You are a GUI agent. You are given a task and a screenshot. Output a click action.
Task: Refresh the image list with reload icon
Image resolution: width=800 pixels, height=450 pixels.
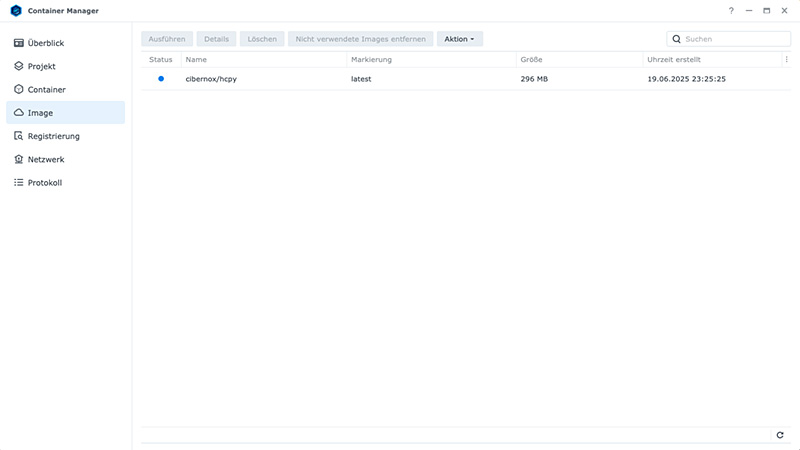[x=780, y=435]
